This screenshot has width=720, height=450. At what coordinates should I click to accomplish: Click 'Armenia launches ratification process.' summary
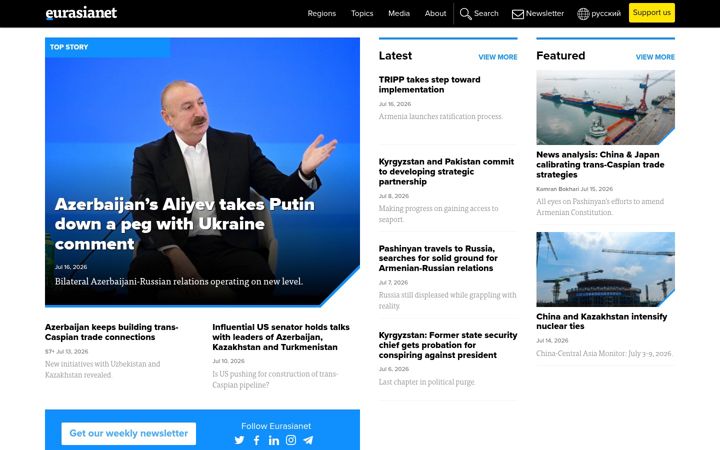441,117
